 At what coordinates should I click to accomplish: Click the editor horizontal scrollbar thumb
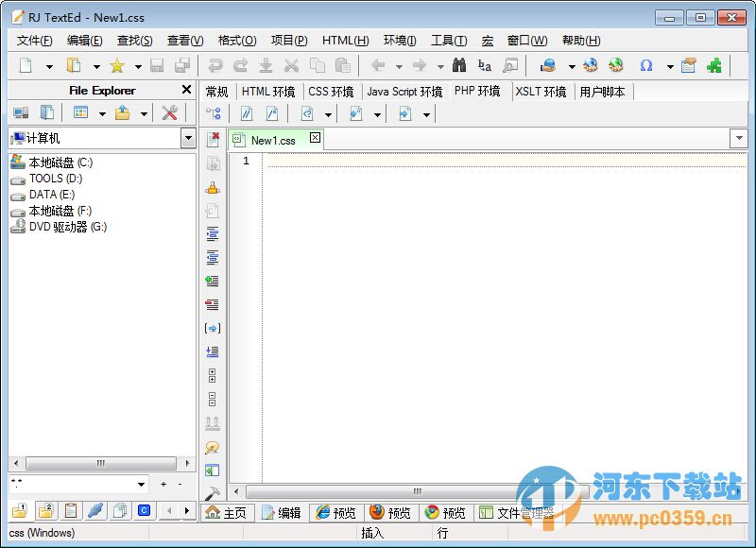click(x=418, y=491)
